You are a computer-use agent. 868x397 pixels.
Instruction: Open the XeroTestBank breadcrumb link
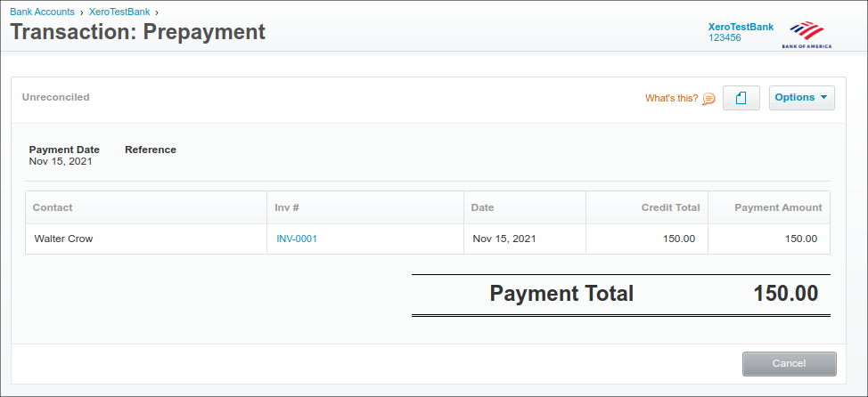pyautogui.click(x=121, y=12)
